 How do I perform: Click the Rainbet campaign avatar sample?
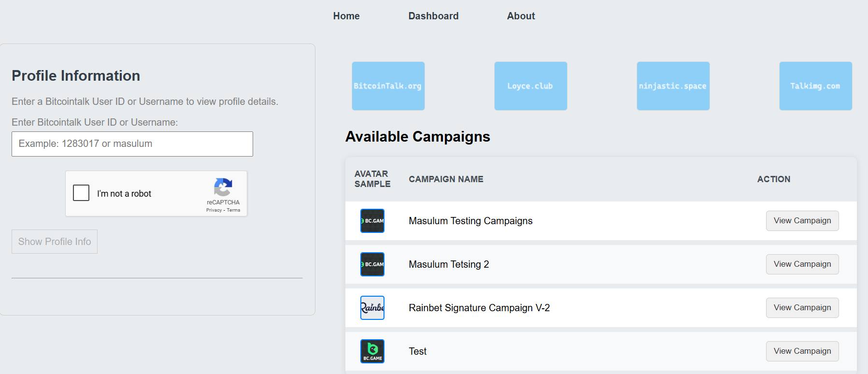click(x=372, y=308)
